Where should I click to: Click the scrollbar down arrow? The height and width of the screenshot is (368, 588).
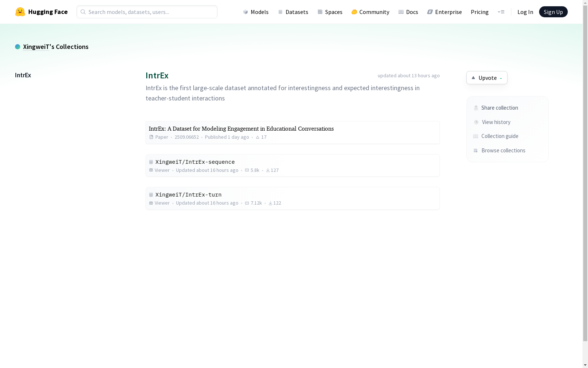point(585,365)
